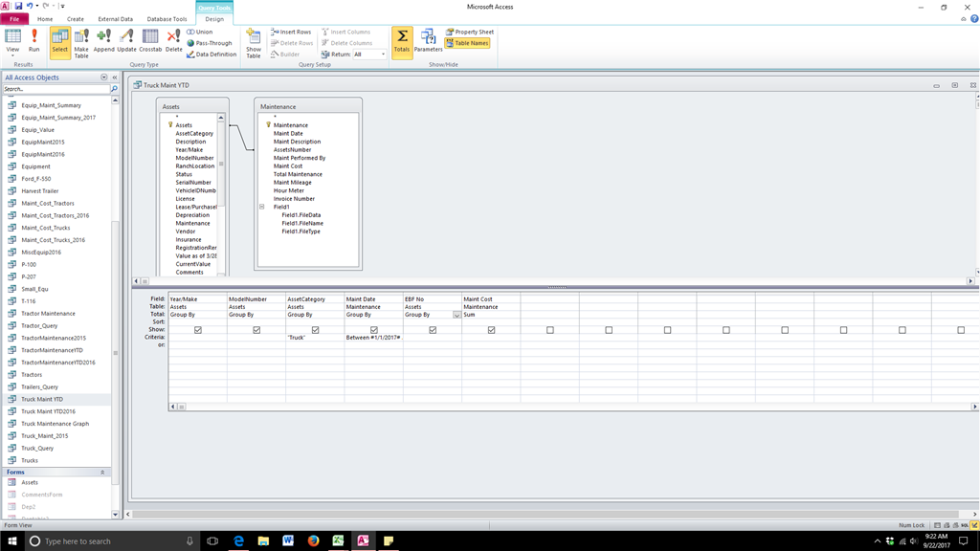Select the Pass-Through query option
980x551 pixels.
[210, 43]
